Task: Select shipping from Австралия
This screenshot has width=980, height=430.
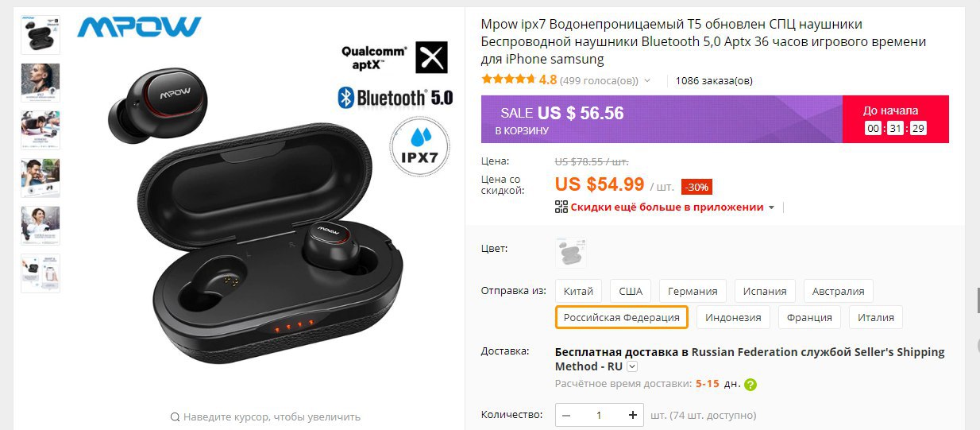Action: coord(839,291)
